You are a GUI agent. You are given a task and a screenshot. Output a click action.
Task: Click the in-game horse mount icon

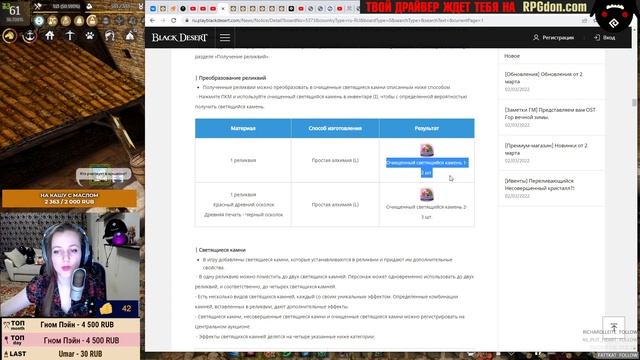pos(10,36)
